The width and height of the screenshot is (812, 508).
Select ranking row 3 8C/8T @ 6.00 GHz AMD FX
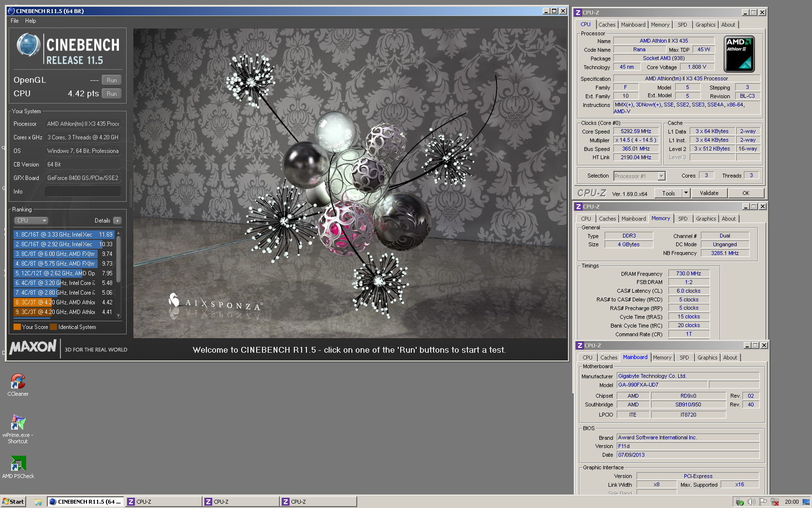64,254
